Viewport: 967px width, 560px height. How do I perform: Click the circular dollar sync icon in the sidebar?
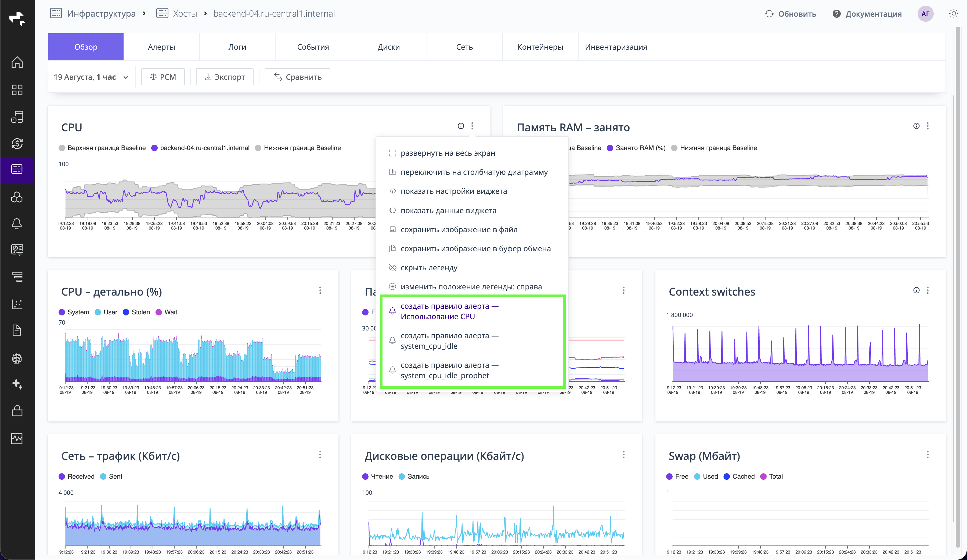pyautogui.click(x=17, y=143)
